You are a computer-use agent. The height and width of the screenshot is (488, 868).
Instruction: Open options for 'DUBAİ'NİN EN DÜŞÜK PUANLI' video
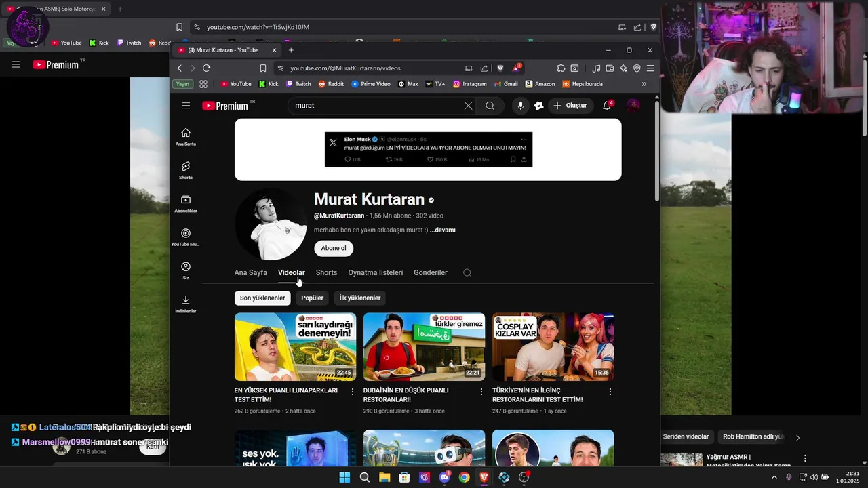481,392
